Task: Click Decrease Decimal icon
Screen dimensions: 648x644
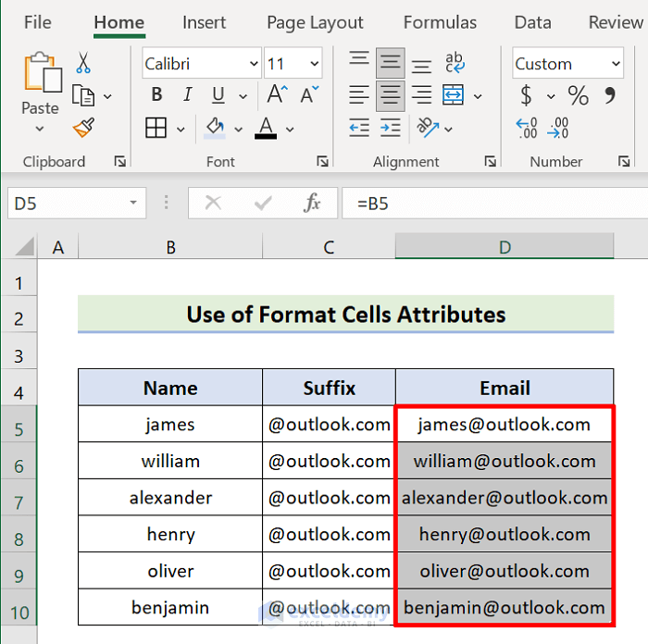Action: (x=558, y=128)
